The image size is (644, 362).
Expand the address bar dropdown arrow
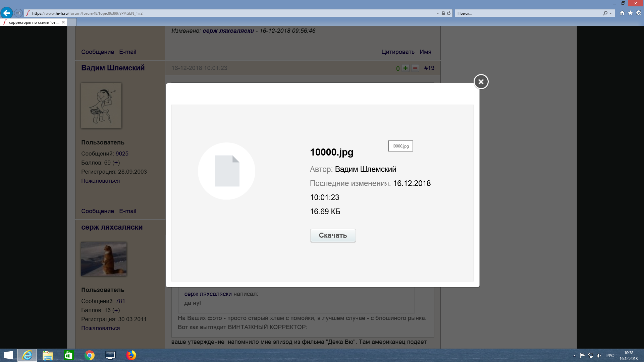click(438, 13)
